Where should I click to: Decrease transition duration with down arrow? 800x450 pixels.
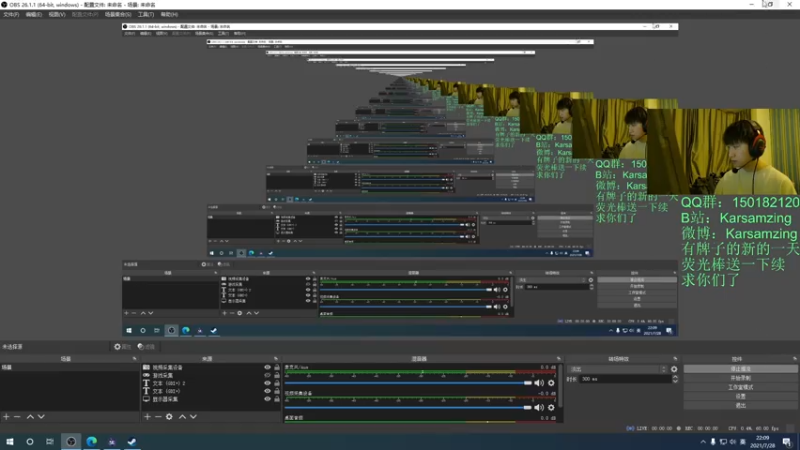(675, 381)
